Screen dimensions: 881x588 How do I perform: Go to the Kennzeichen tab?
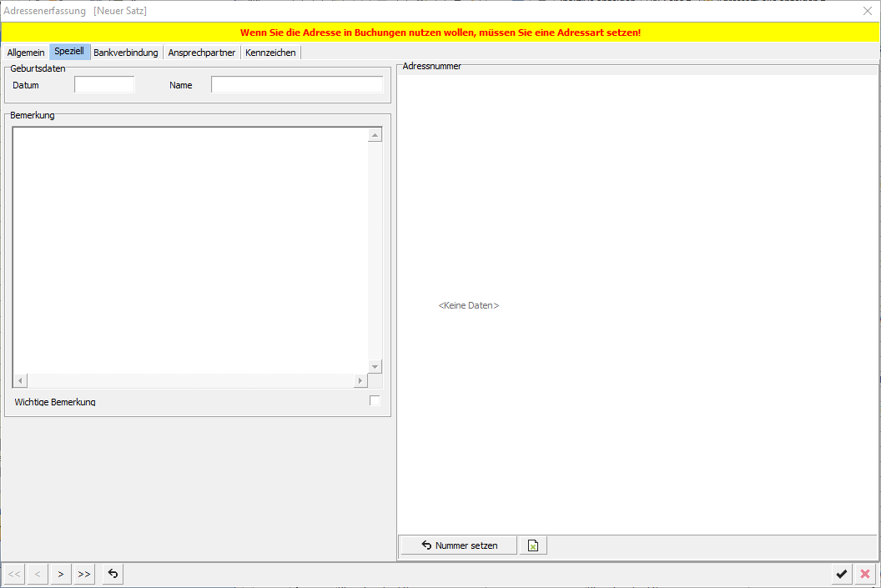pos(270,53)
